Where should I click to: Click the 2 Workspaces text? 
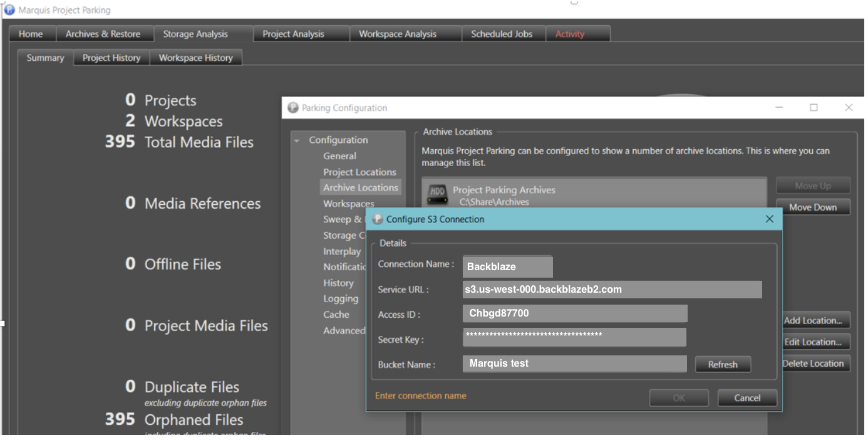tap(174, 121)
